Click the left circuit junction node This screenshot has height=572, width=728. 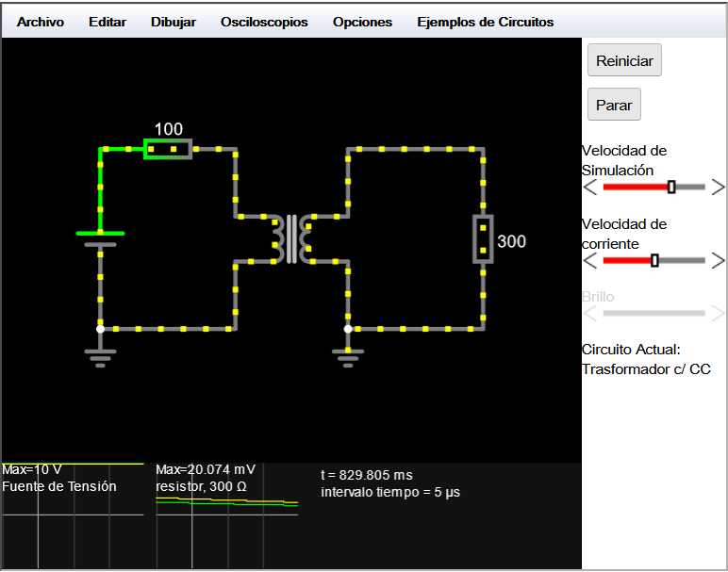point(100,329)
